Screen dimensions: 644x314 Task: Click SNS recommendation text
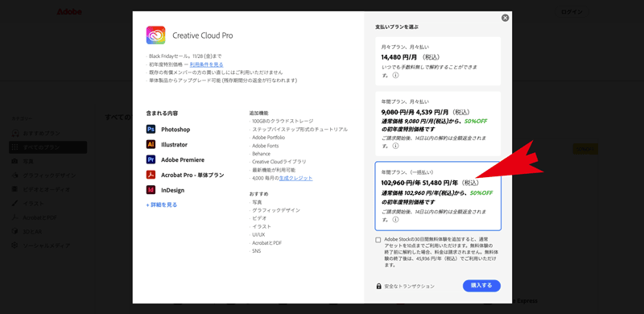[256, 250]
